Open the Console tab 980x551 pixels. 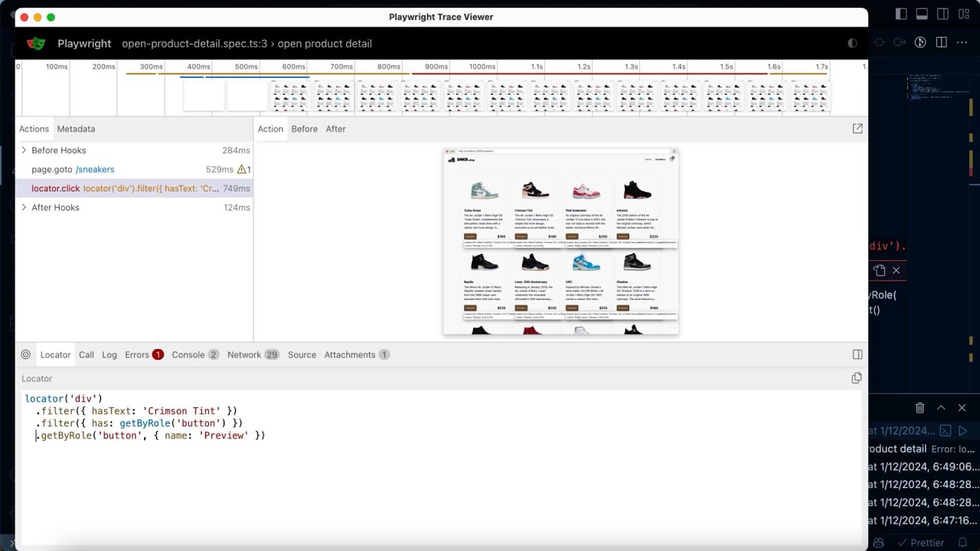coord(195,354)
